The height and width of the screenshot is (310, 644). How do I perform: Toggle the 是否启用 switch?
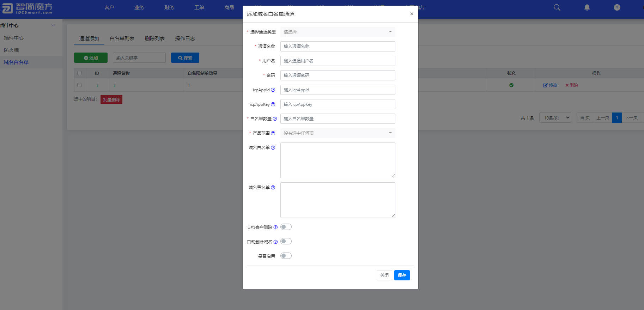click(286, 256)
